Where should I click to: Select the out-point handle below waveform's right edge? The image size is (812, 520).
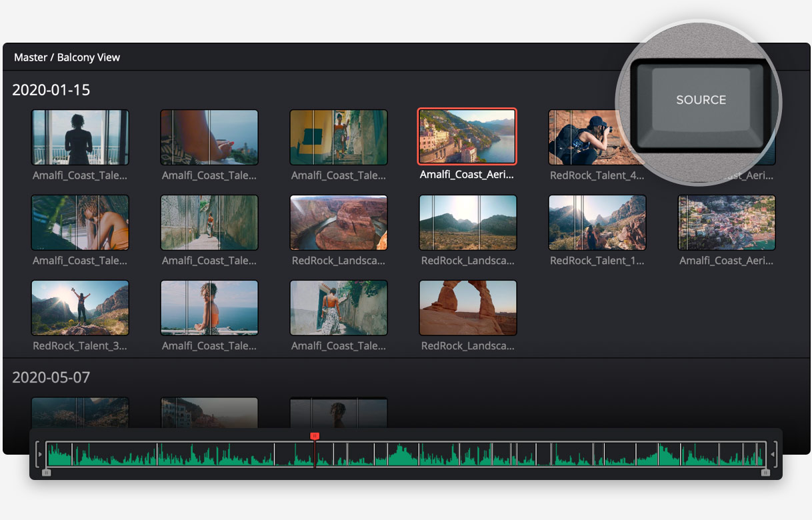point(765,473)
